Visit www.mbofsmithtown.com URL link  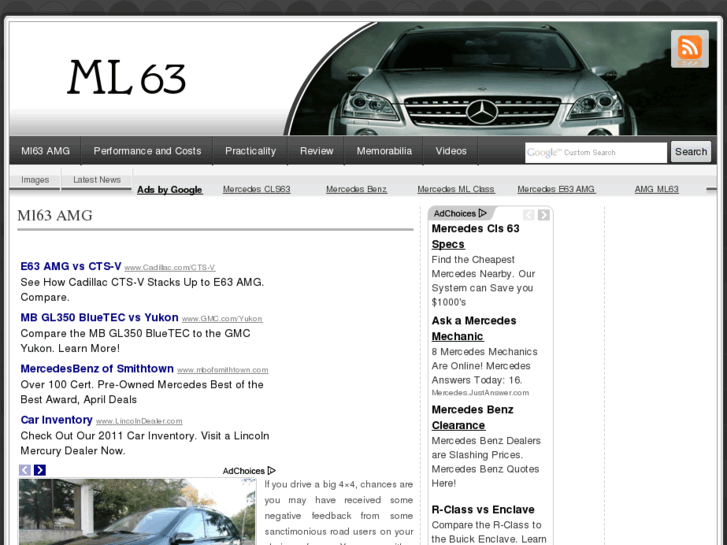tap(223, 370)
